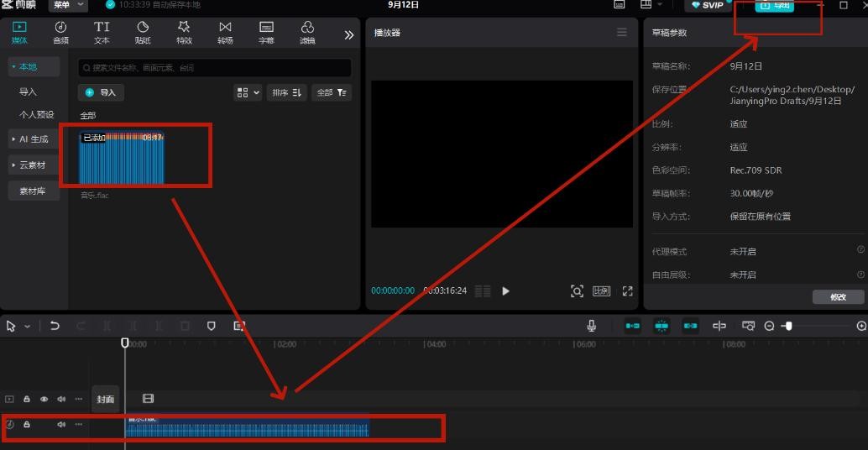
Task: Open the 菜单 menu dropdown
Action: click(x=69, y=5)
